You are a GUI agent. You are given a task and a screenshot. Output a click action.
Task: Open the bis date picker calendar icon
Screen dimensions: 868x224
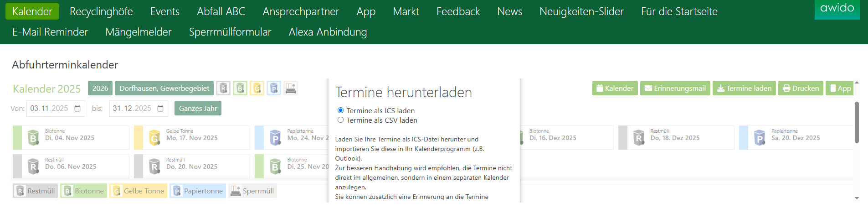pos(160,109)
